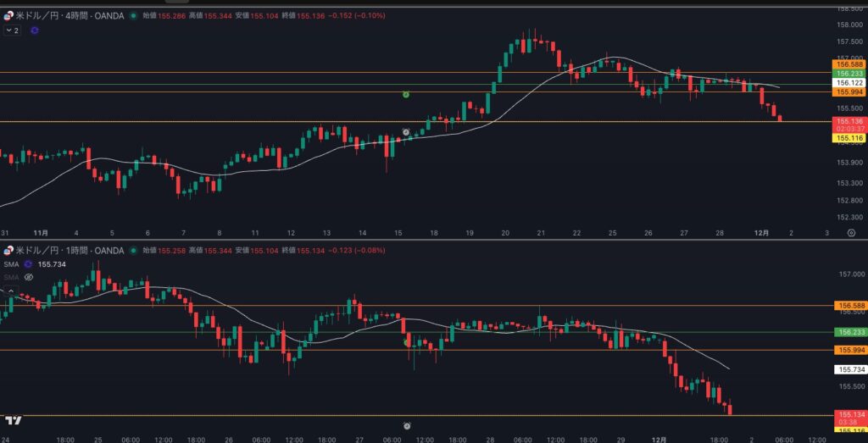Screen dimensions: 868x443
Task: Click the green circle marker on the 4-hour chart
Action: (x=406, y=95)
